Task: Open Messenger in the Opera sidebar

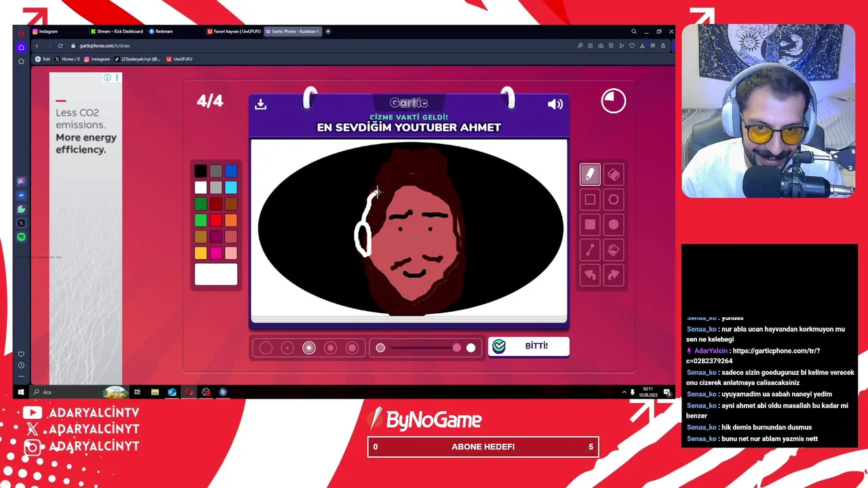Action: (x=21, y=195)
